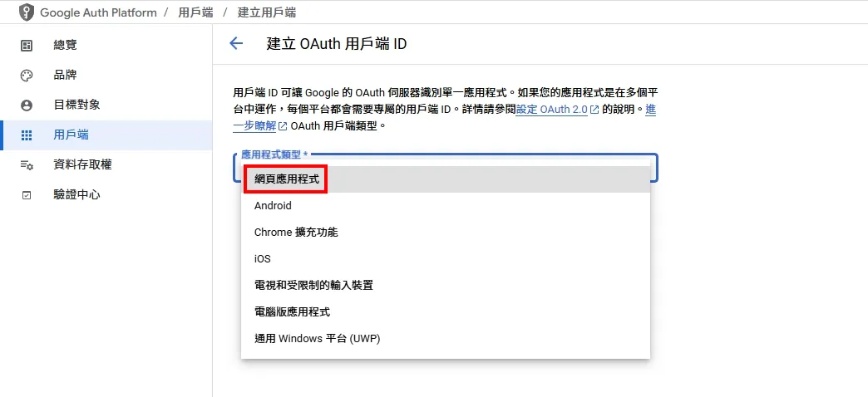Open 資料存取權 in the sidebar

pyautogui.click(x=106, y=164)
